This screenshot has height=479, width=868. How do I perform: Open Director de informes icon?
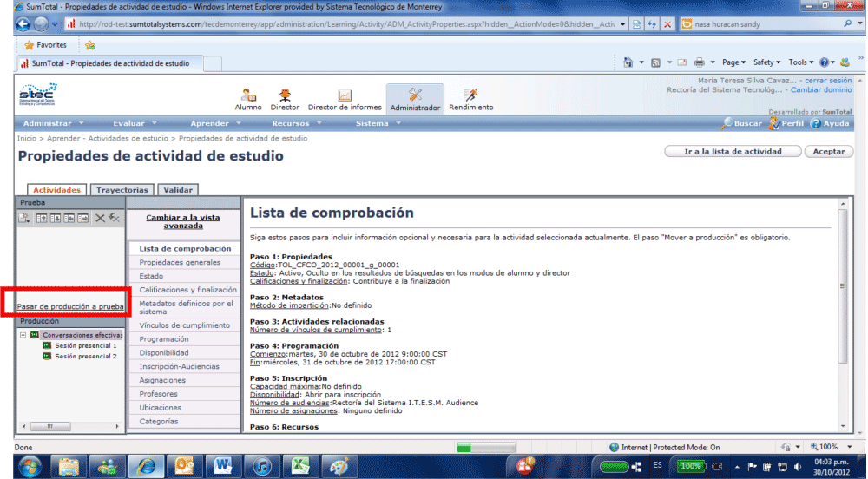tap(345, 100)
